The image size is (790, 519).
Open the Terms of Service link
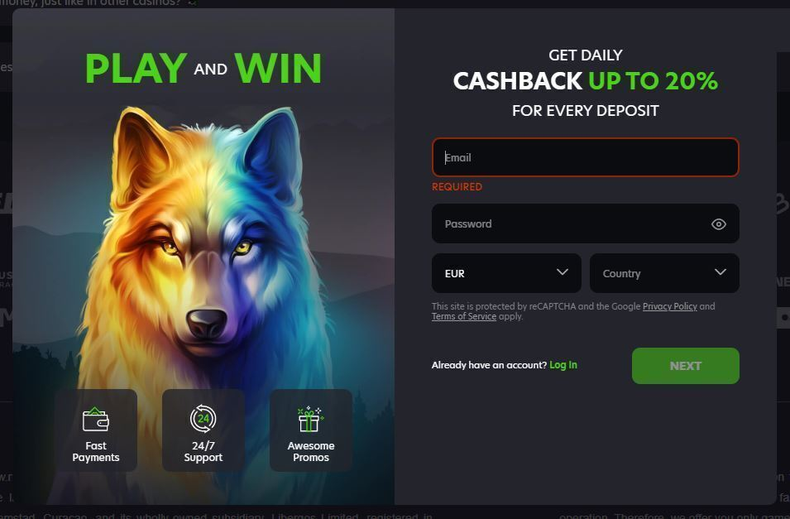tap(464, 316)
